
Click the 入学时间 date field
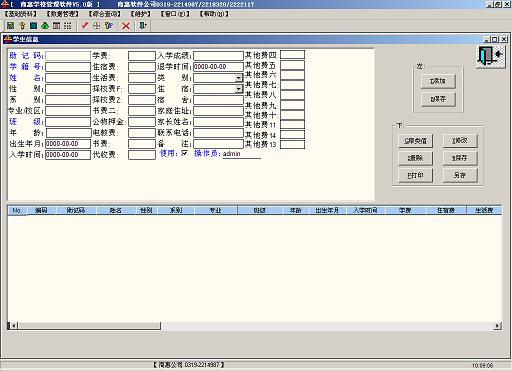tap(68, 155)
